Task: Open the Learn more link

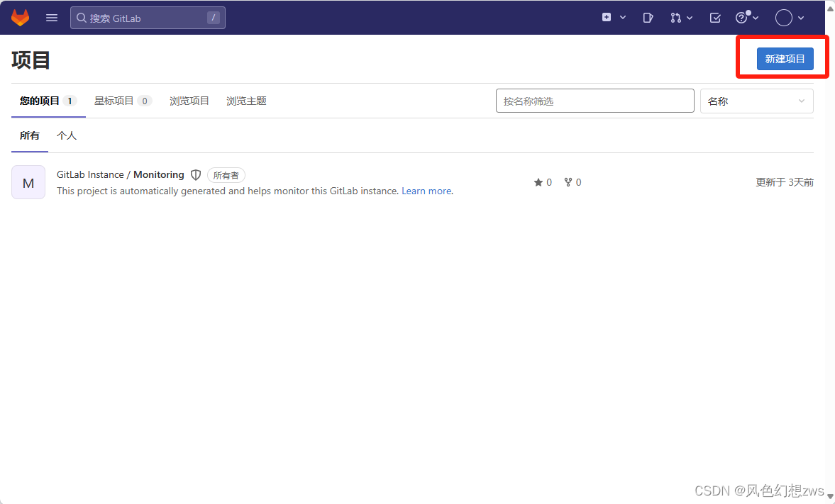Action: [x=426, y=190]
